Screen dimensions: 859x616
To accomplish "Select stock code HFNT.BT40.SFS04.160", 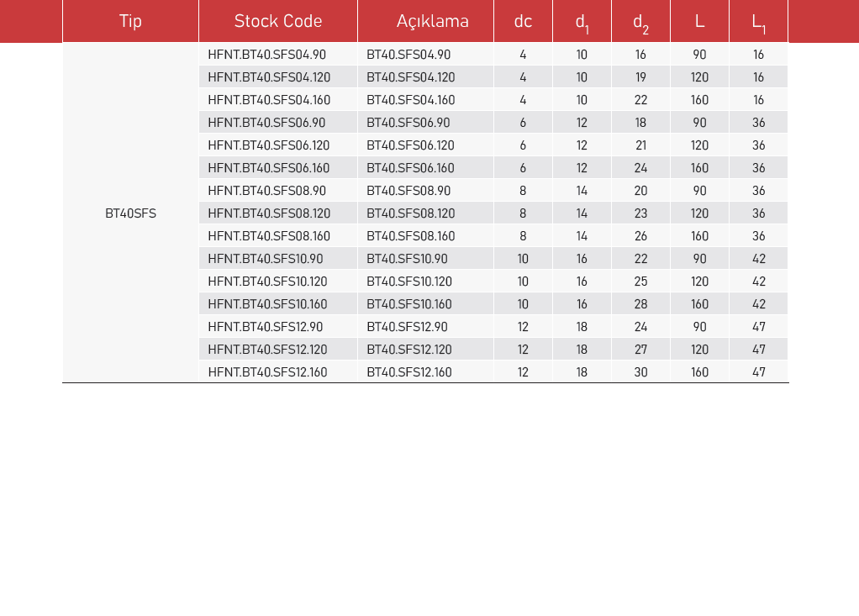I will click(269, 100).
